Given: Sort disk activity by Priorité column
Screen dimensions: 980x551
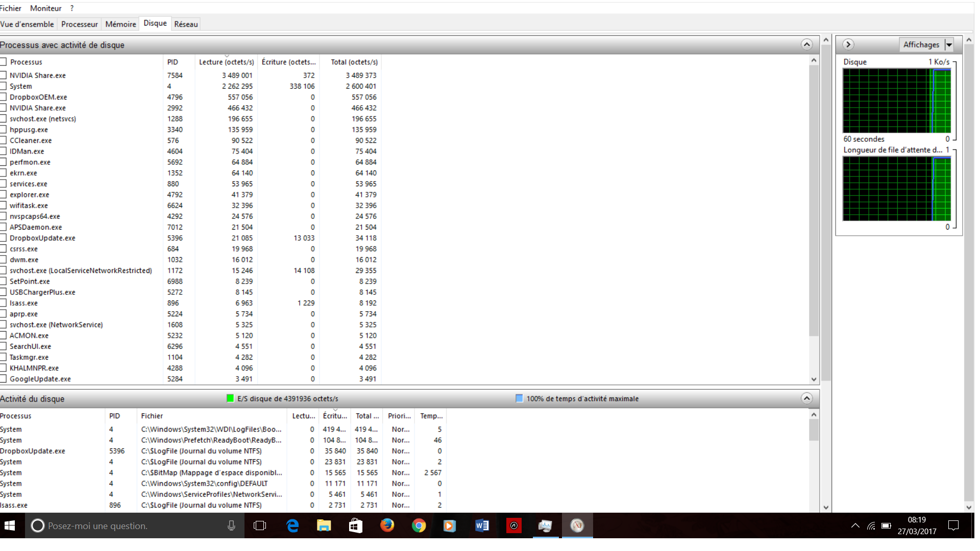Looking at the screenshot, I should [x=399, y=416].
